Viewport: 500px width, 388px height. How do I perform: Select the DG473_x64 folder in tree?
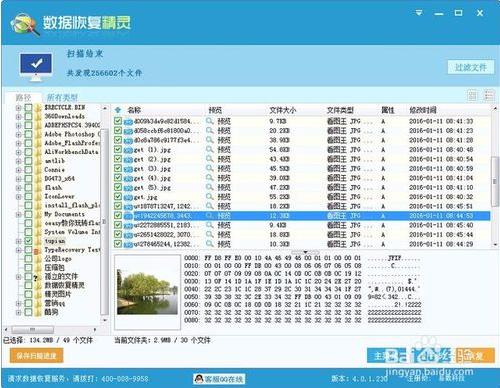click(x=60, y=179)
